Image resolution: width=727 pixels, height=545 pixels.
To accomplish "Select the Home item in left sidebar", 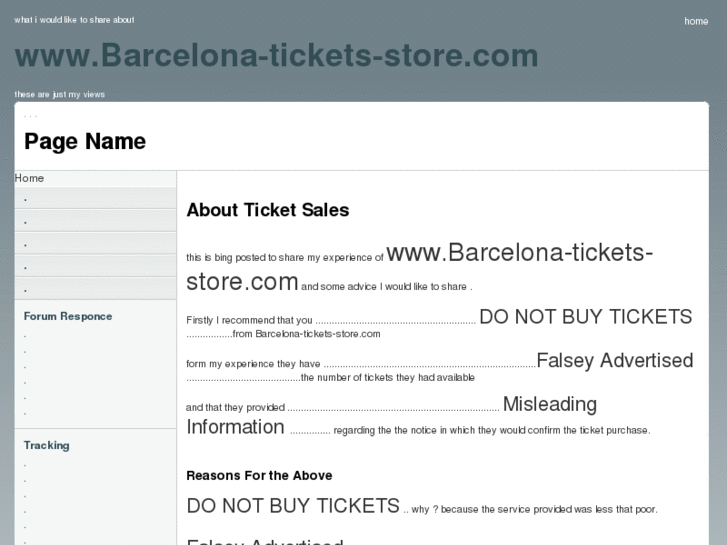I will (x=30, y=178).
